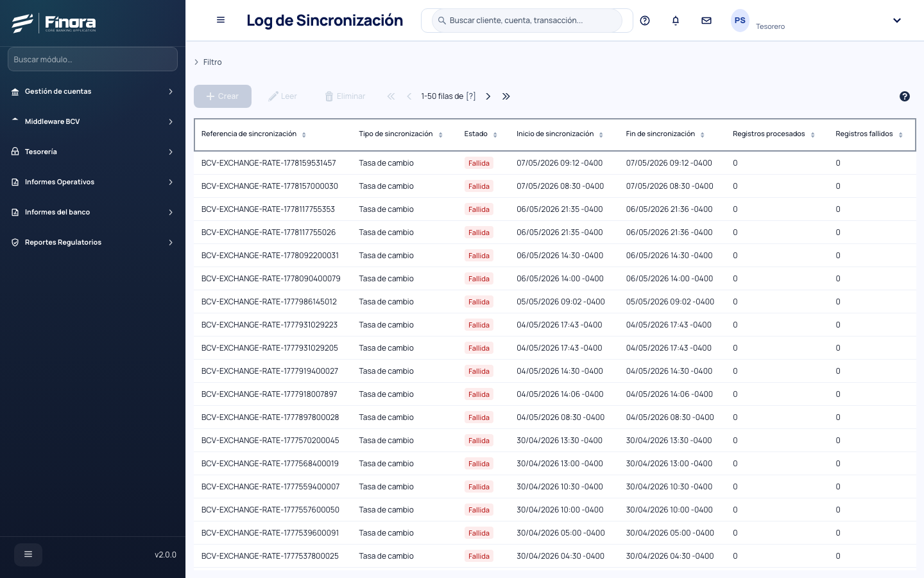Click the Crear button
This screenshot has width=924, height=578.
(223, 96)
